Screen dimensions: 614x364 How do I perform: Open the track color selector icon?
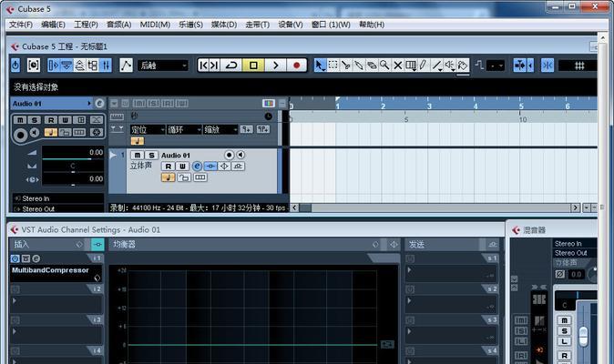(x=268, y=103)
